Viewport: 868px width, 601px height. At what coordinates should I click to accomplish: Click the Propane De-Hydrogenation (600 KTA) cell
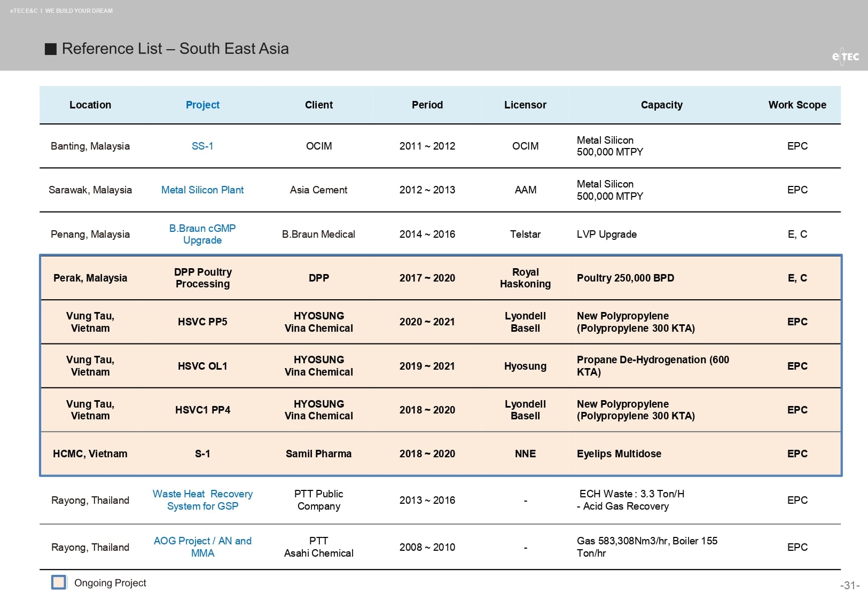pyautogui.click(x=653, y=366)
